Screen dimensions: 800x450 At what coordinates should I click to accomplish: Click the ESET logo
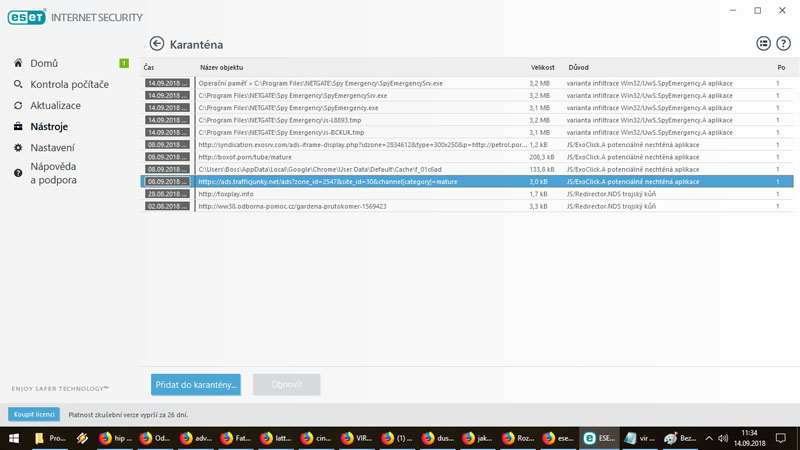27,17
